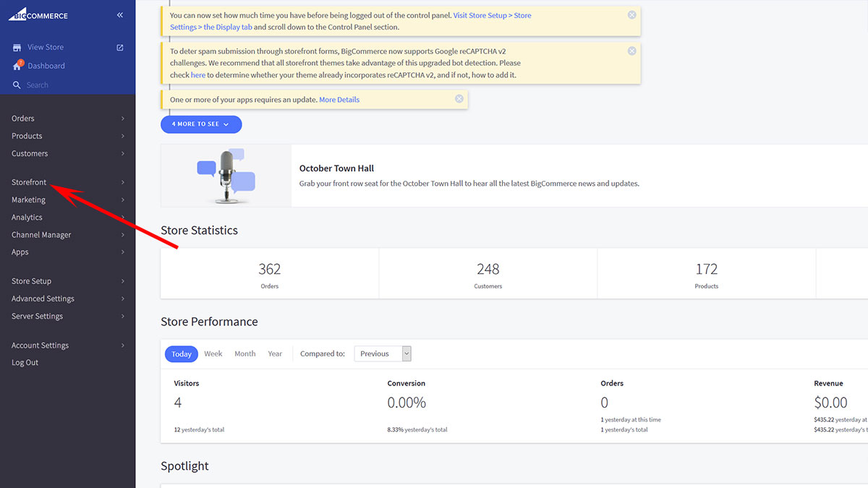This screenshot has height=488, width=868.
Task: Click the Revenue value $0.00
Action: 830,403
